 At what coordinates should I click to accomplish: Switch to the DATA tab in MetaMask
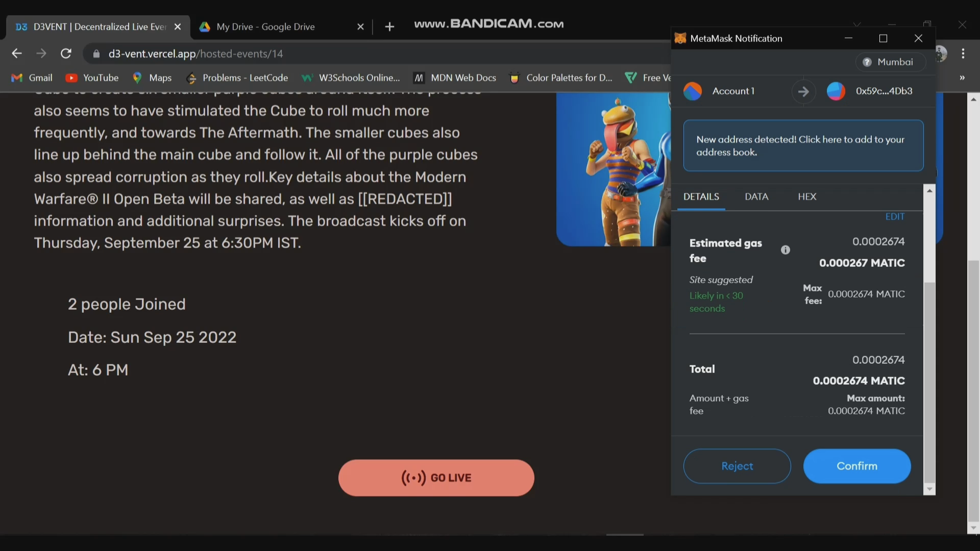pyautogui.click(x=756, y=196)
